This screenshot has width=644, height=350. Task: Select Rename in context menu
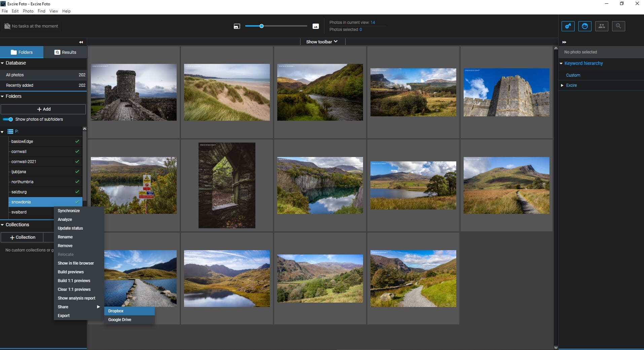[79, 237]
